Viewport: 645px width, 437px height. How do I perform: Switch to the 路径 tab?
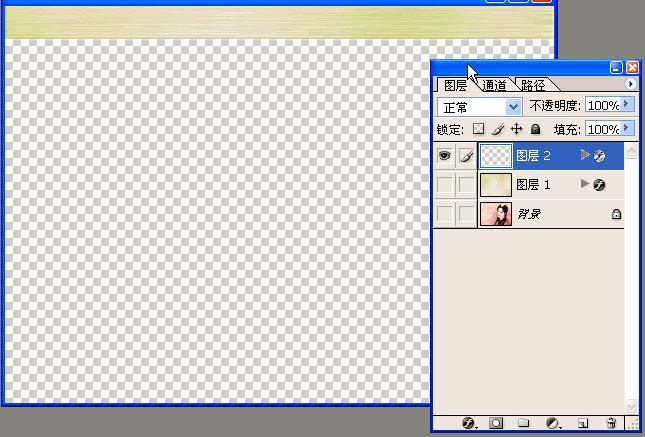point(533,86)
